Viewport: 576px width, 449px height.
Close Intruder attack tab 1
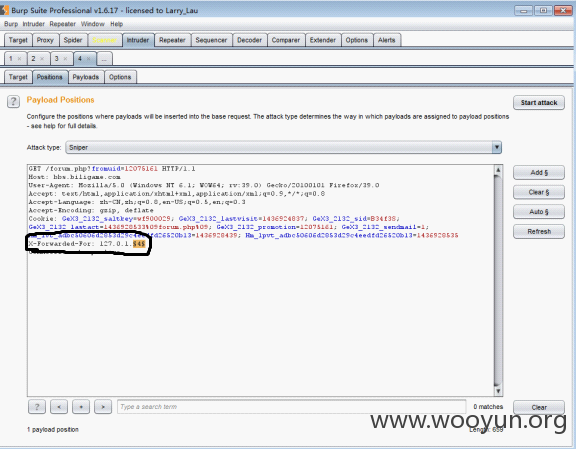point(19,59)
